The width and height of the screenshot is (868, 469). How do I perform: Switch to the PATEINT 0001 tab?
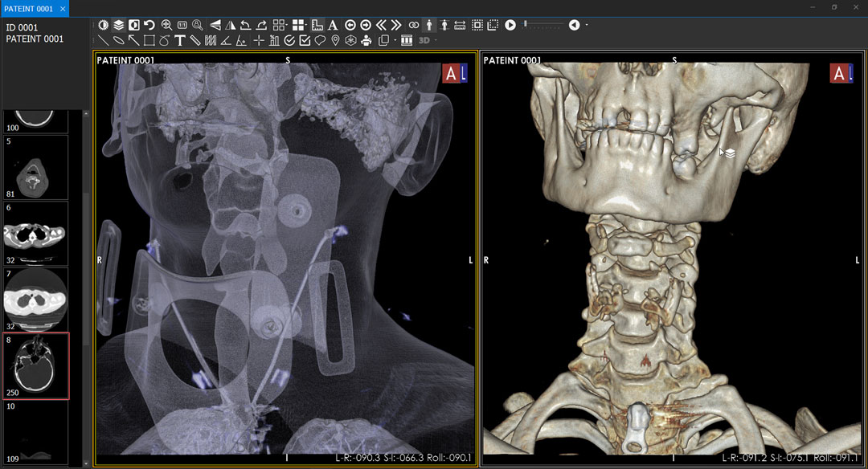pos(29,8)
